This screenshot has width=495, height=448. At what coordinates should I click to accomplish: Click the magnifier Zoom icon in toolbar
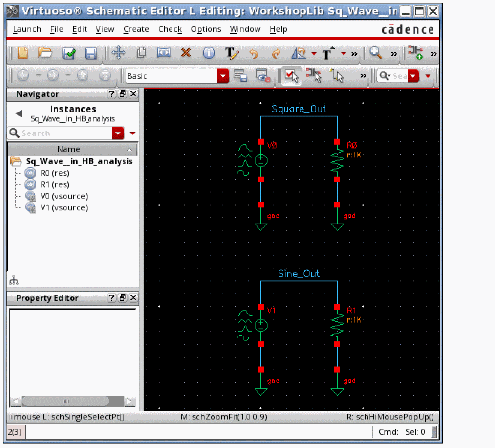pos(375,53)
